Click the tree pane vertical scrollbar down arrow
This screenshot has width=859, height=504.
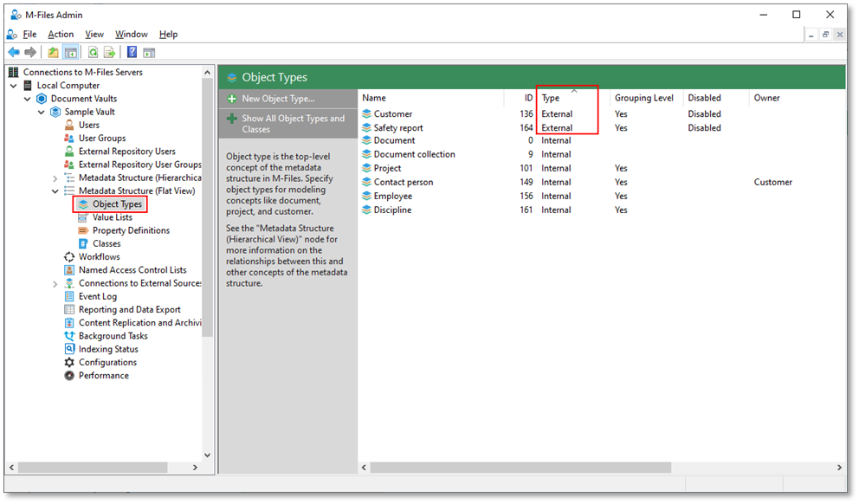[207, 456]
